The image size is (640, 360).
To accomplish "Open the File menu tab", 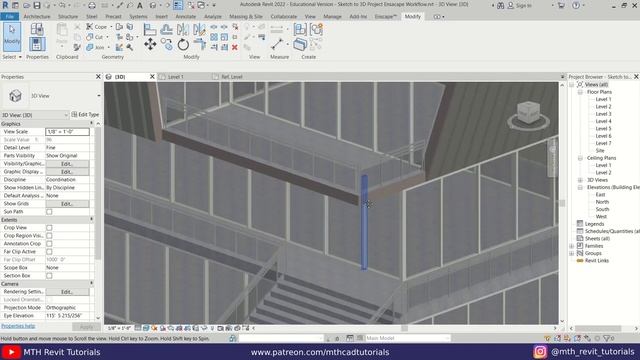I will (x=9, y=17).
